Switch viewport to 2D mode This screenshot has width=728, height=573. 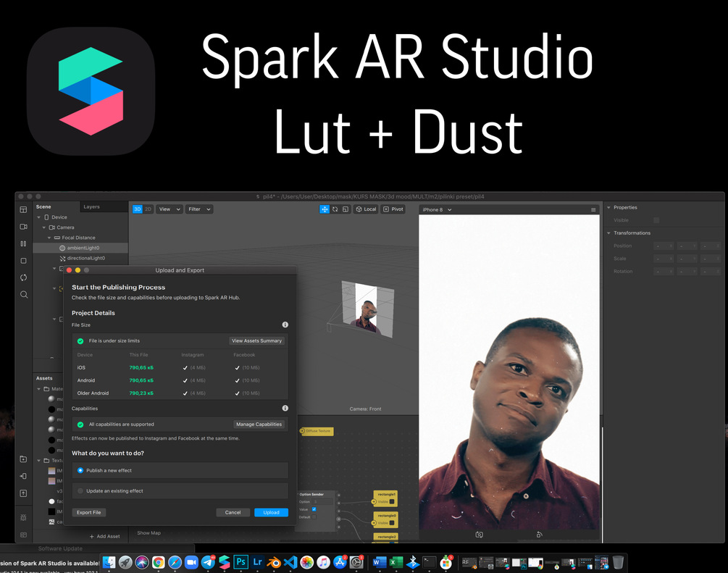[x=148, y=209]
